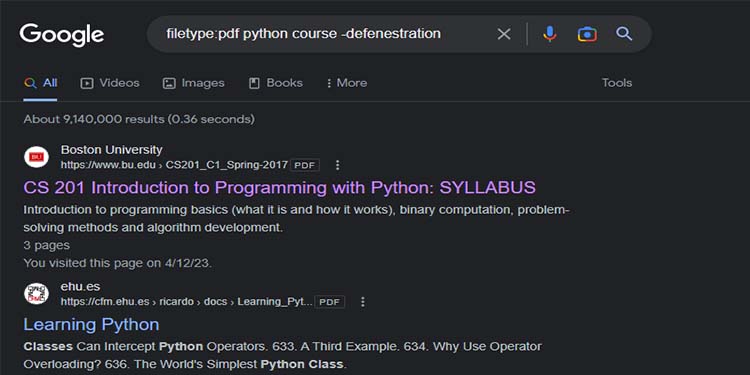Select the All results tab
Screen dimensions: 750x375
[x=40, y=83]
